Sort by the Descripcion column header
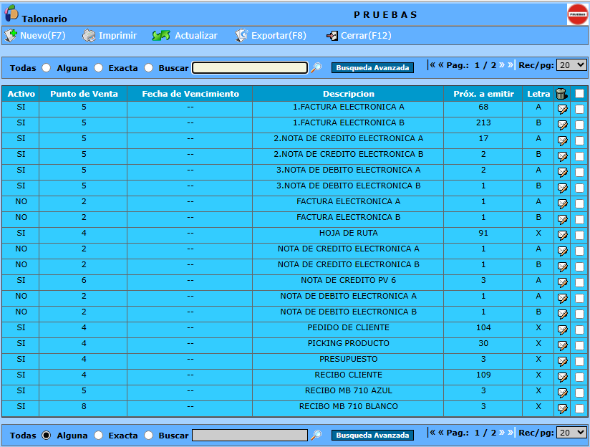Viewport: 590px width, 447px height. (x=348, y=94)
